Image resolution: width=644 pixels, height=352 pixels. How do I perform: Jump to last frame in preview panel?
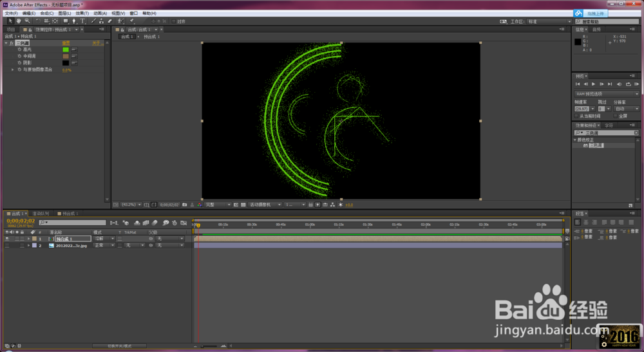coord(611,84)
